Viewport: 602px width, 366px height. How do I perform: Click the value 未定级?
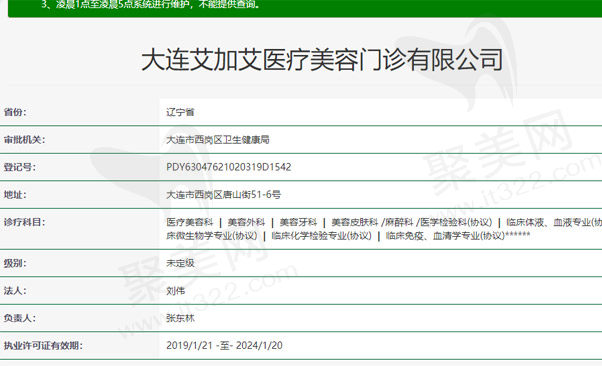(x=180, y=263)
